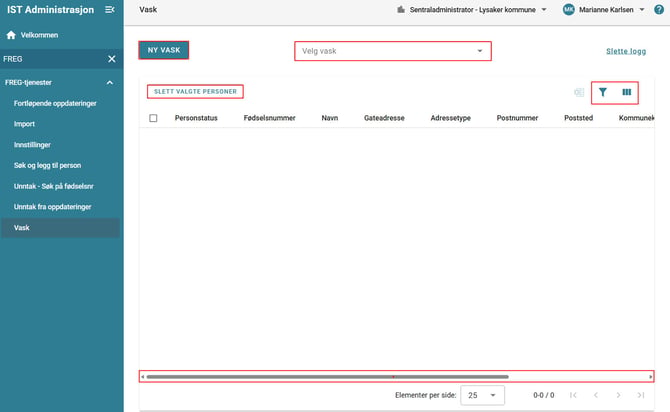Go to previous page icon
Screen dimensions: 670x412
point(596,395)
